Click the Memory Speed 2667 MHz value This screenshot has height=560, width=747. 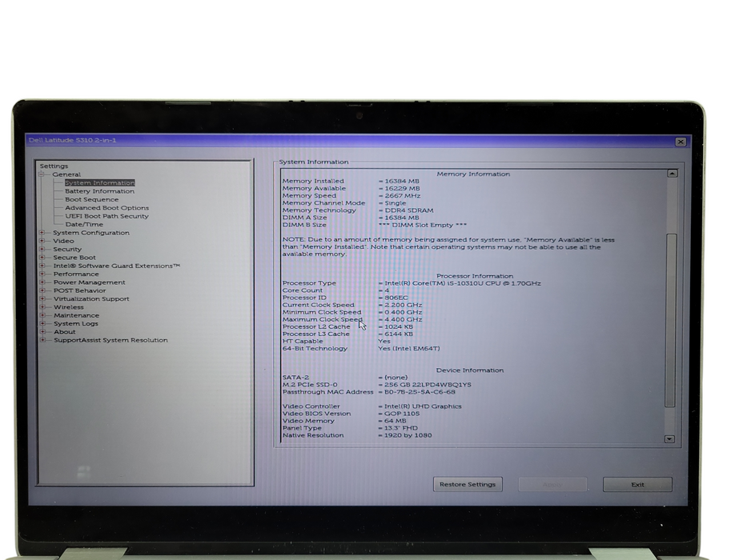402,196
